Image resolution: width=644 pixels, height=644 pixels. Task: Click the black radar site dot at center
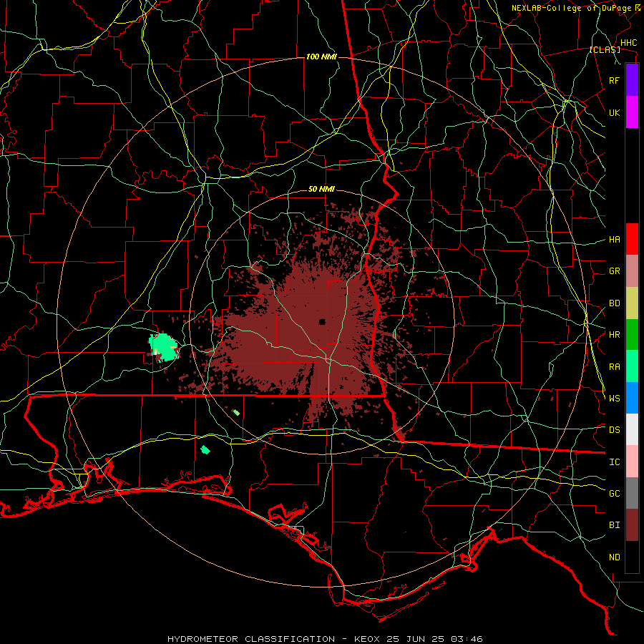click(x=322, y=321)
